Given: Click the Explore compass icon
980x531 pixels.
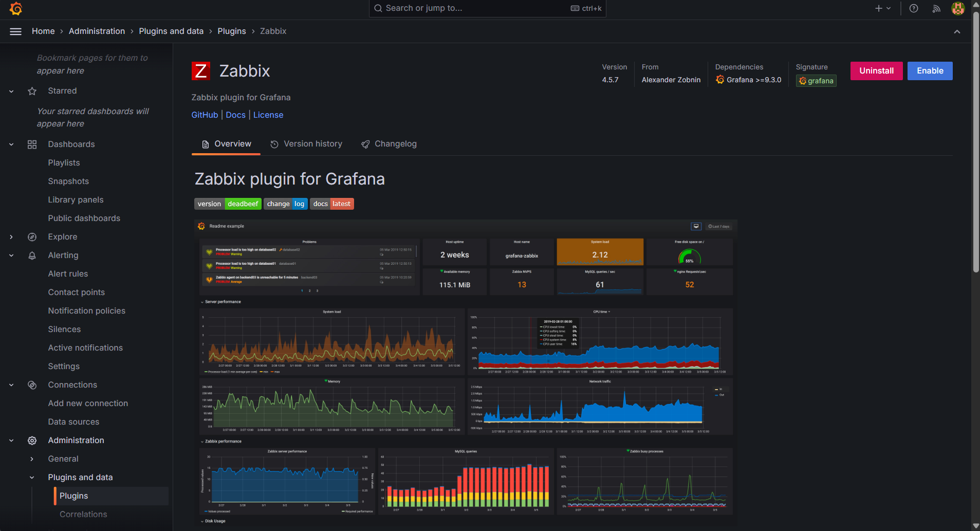Looking at the screenshot, I should 32,237.
